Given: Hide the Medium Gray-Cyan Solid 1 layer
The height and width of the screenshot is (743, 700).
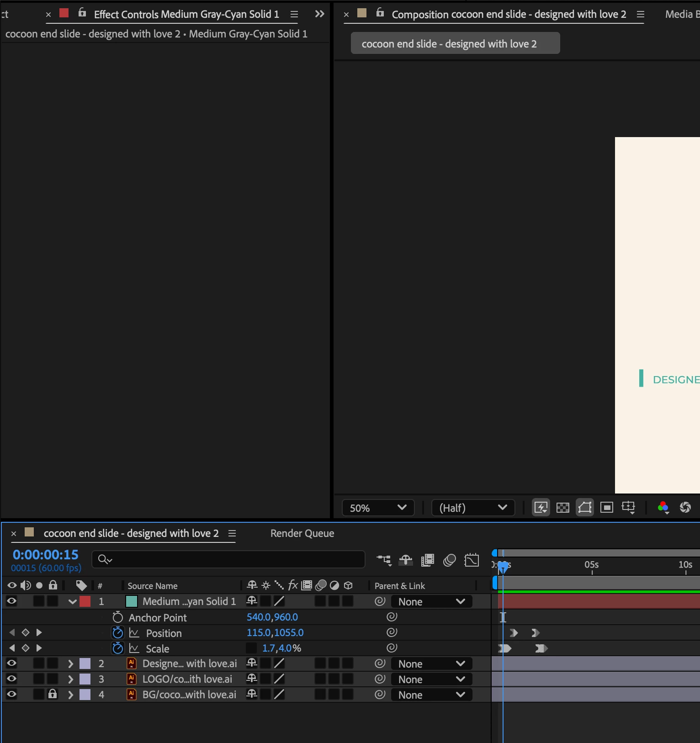Looking at the screenshot, I should 12,601.
